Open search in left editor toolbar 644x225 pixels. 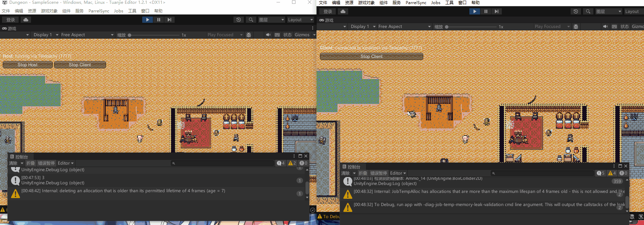point(251,20)
